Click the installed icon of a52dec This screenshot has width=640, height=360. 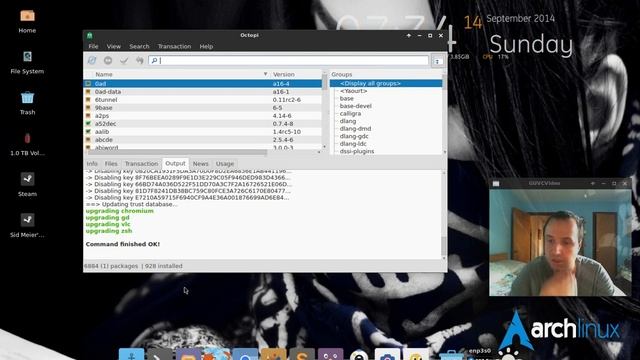[88, 124]
